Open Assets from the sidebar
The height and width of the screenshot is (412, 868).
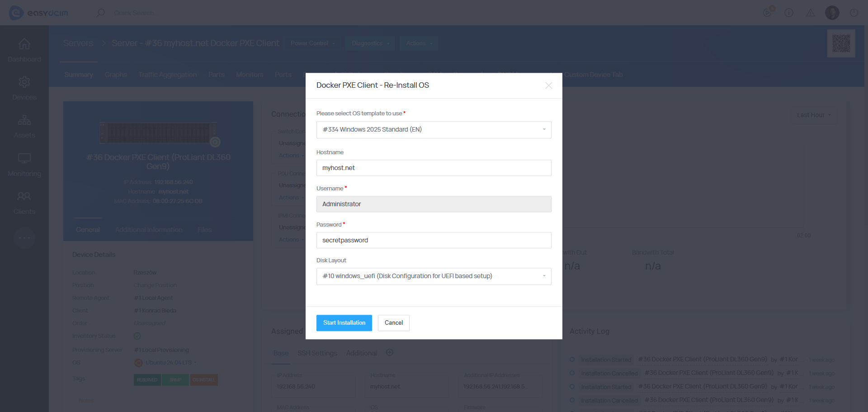(x=24, y=126)
